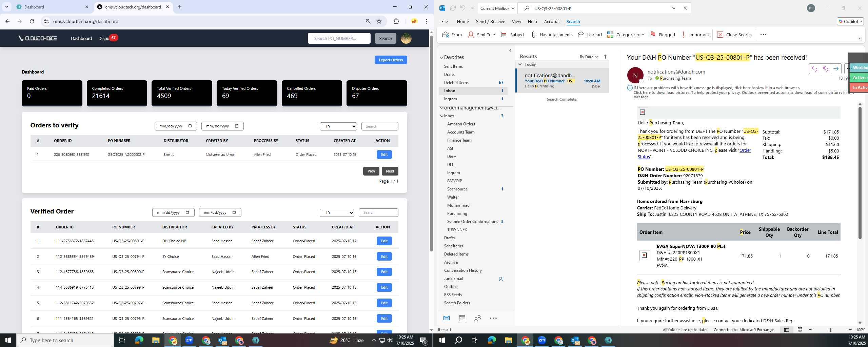The width and height of the screenshot is (868, 347).
Task: Click the Outlook zoom slider handle
Action: 830,329
